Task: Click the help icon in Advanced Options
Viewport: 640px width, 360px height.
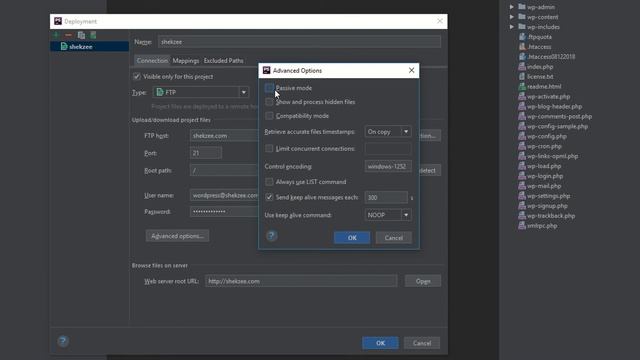Action: pos(271,236)
